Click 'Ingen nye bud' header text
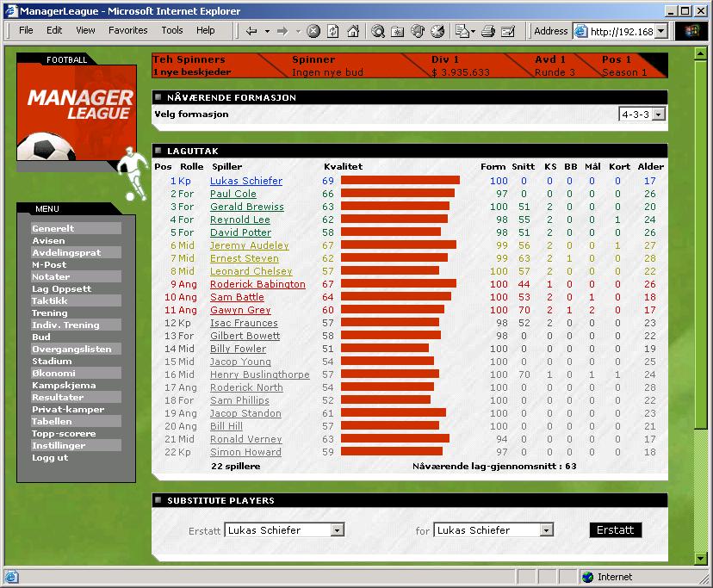713x588 pixels. (327, 72)
